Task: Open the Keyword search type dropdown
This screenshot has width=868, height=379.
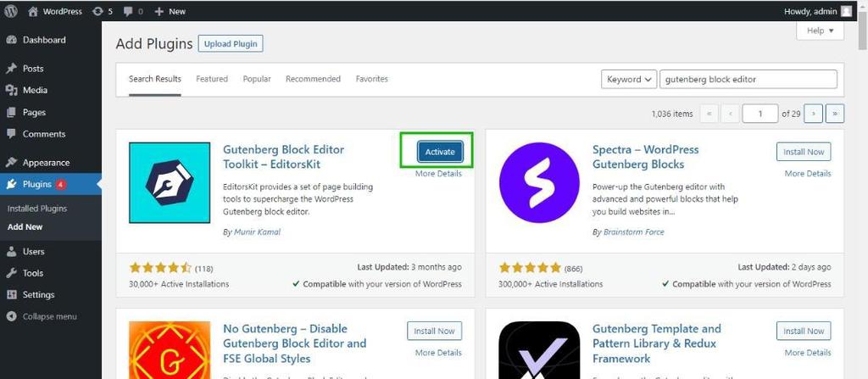Action: point(628,79)
